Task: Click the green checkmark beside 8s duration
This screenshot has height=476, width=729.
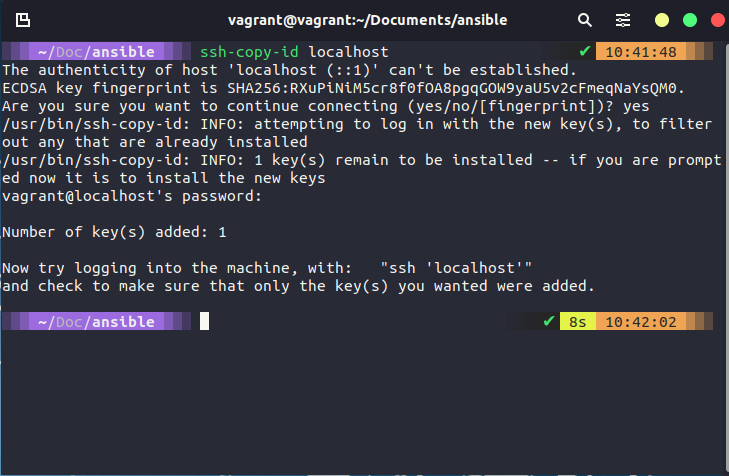Action: click(548, 322)
